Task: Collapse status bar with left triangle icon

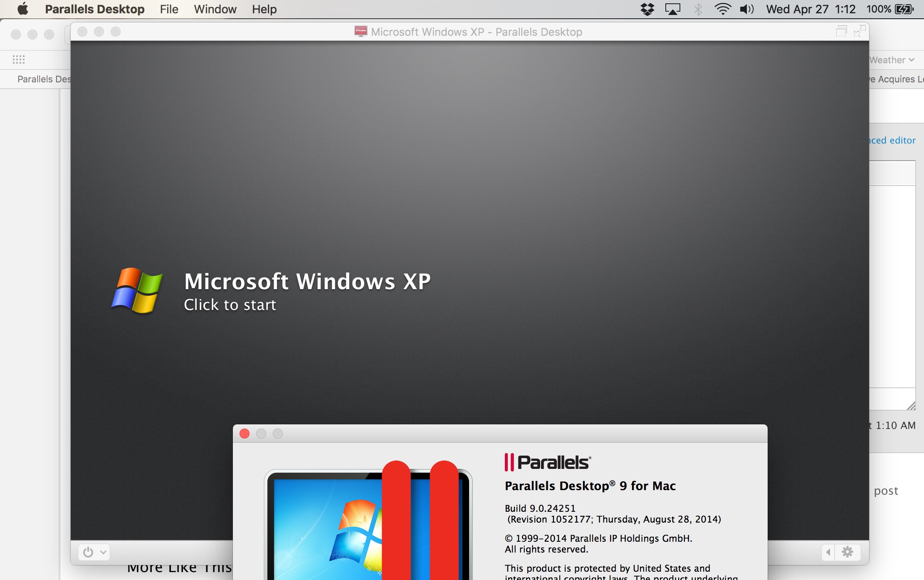Action: pos(828,552)
